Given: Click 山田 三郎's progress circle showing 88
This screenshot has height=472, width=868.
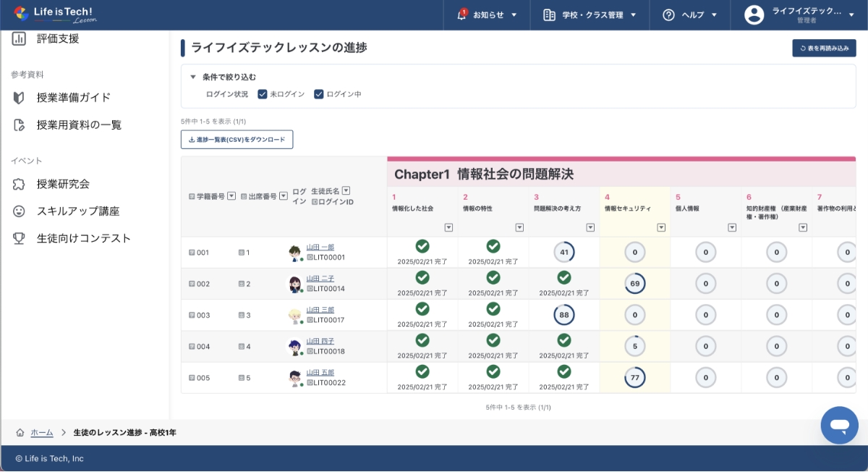Looking at the screenshot, I should pyautogui.click(x=564, y=315).
